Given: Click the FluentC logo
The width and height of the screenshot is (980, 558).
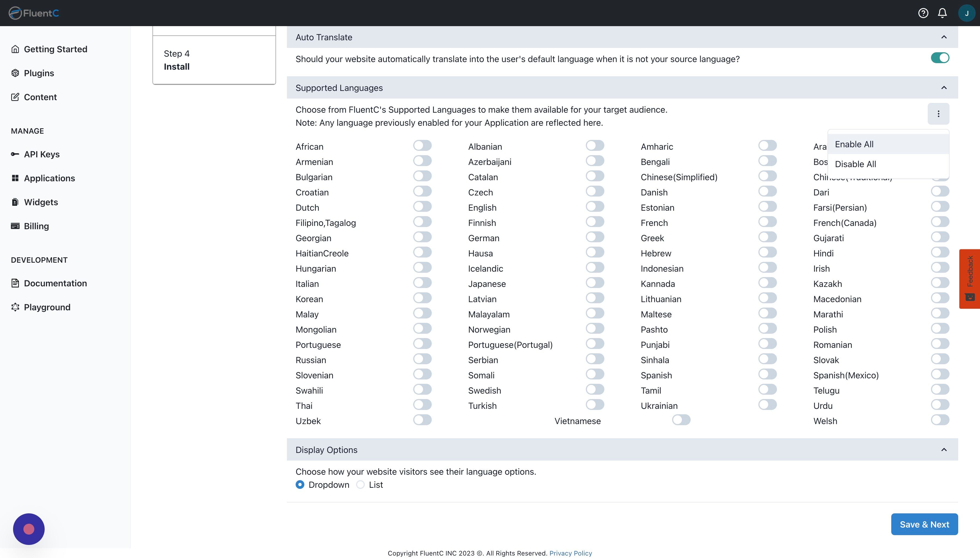Looking at the screenshot, I should pyautogui.click(x=34, y=13).
